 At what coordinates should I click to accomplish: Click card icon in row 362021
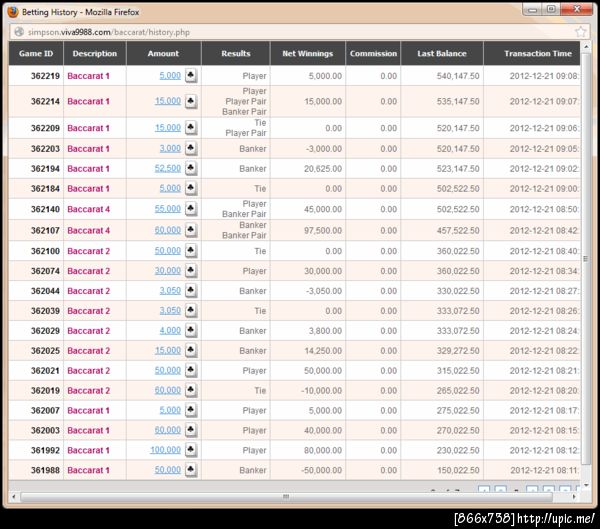point(191,370)
